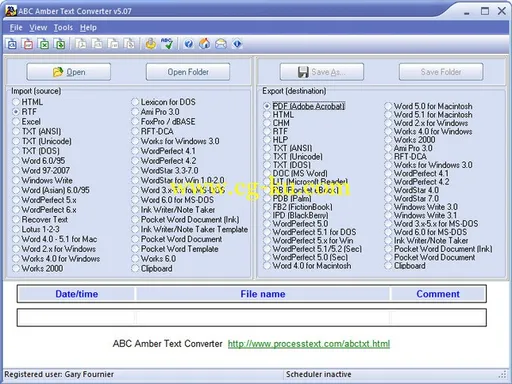Select RTF radio in the Import panel
This screenshot has height=384, width=512.
(25, 112)
